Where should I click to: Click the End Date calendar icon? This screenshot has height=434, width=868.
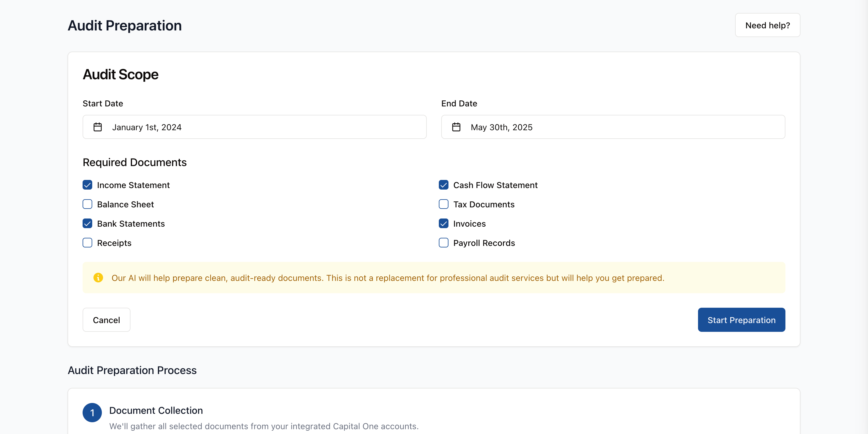(456, 127)
